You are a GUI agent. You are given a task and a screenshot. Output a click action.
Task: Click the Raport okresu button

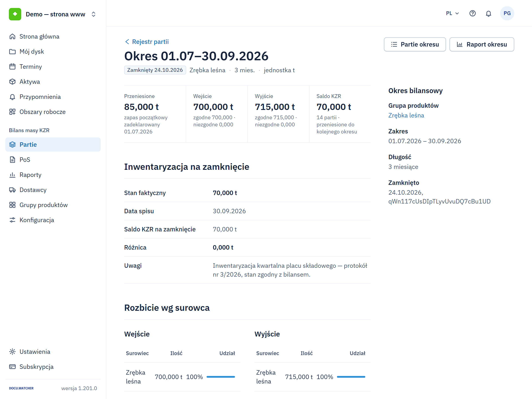click(481, 45)
